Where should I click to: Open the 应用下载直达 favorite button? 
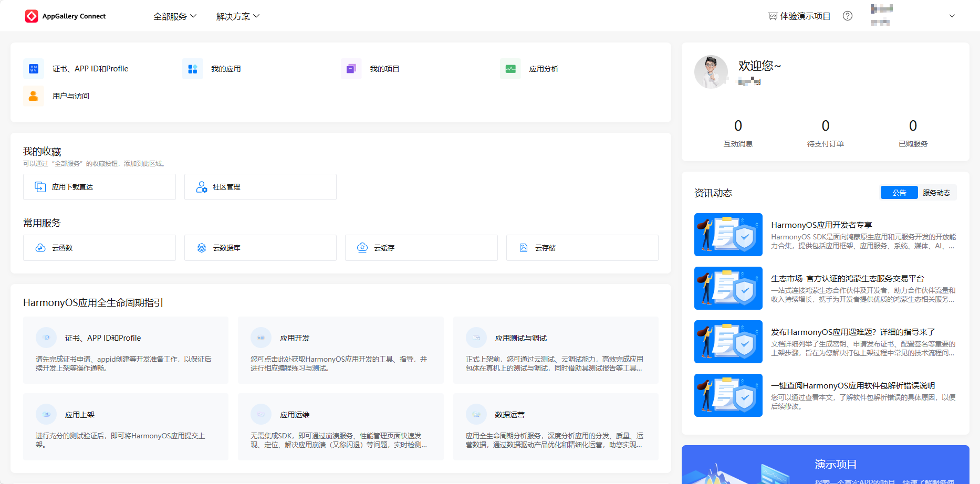(x=99, y=187)
